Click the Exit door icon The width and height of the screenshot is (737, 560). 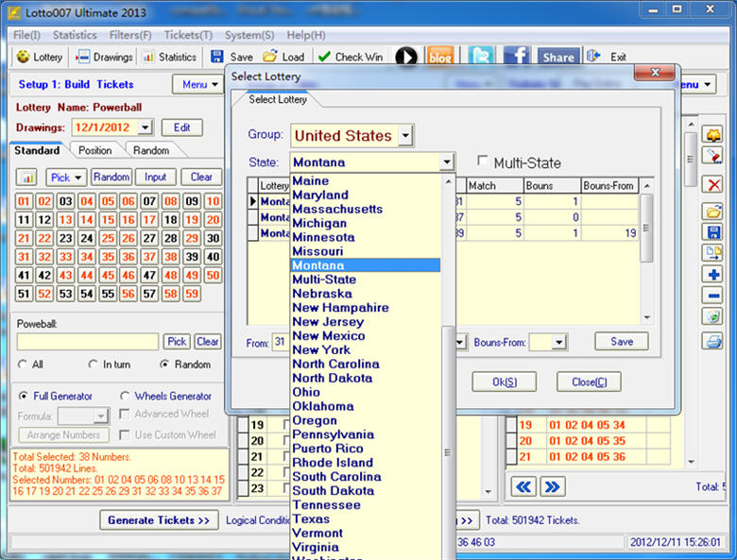coord(593,57)
